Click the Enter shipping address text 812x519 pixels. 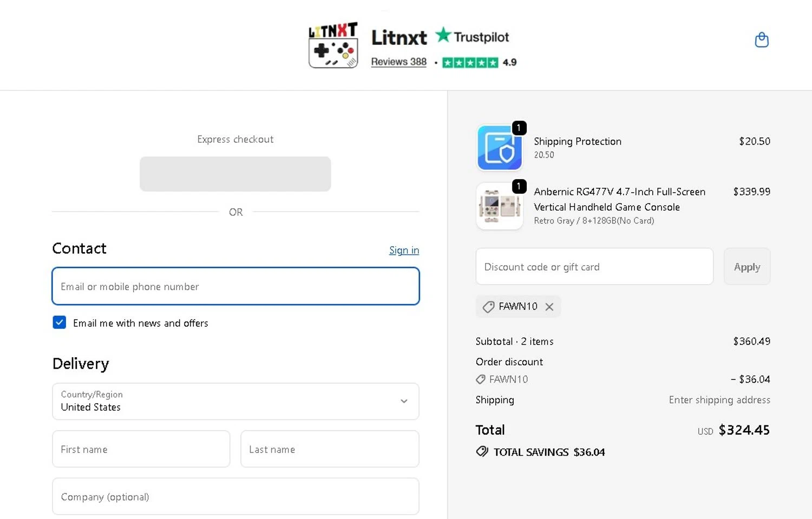719,400
